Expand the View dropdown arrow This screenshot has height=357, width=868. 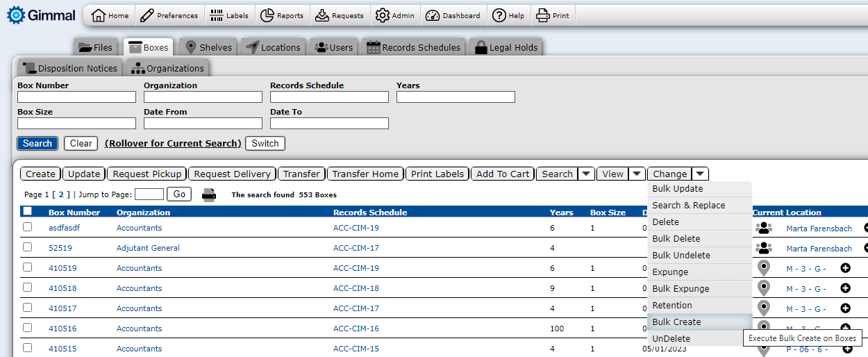637,174
